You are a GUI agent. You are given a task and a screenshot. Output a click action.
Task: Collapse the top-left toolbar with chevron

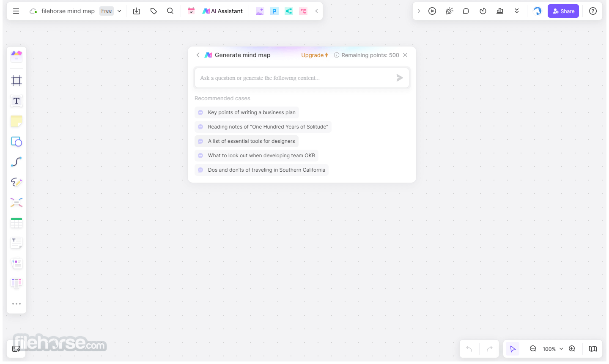tap(316, 11)
